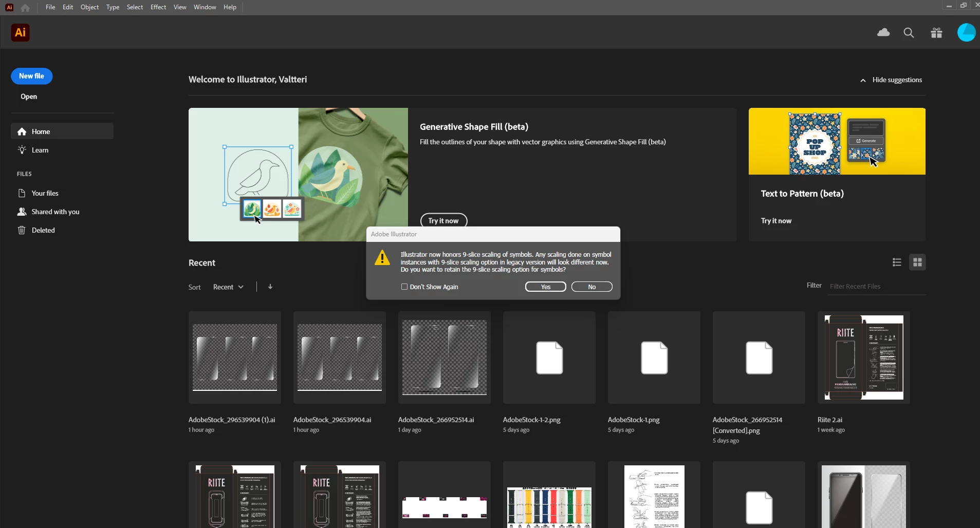This screenshot has height=528, width=980.
Task: Open the AdobeStock_296539904.ai thumbnail
Action: (x=340, y=357)
